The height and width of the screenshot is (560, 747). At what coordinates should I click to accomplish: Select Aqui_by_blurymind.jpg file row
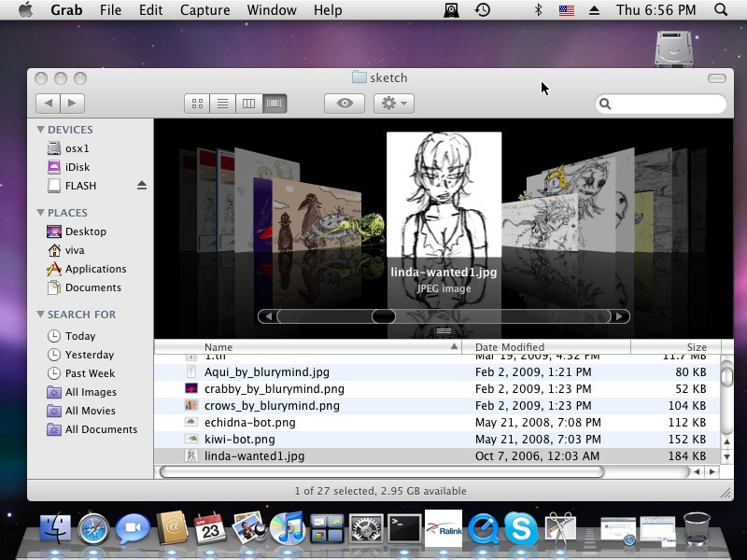coord(437,371)
